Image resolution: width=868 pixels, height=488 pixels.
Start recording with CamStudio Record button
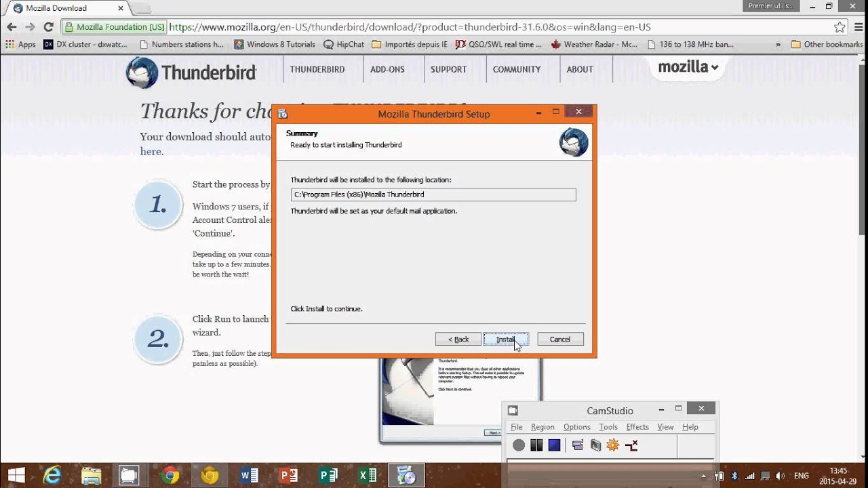pos(519,445)
